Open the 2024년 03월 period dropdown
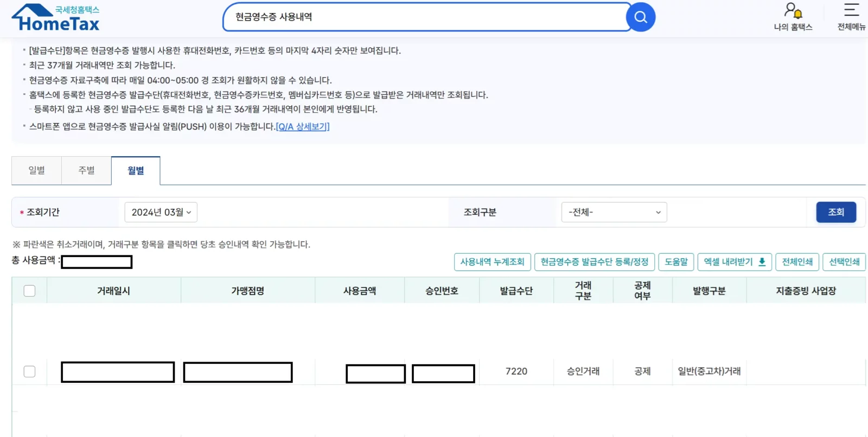The height and width of the screenshot is (437, 868). (161, 212)
